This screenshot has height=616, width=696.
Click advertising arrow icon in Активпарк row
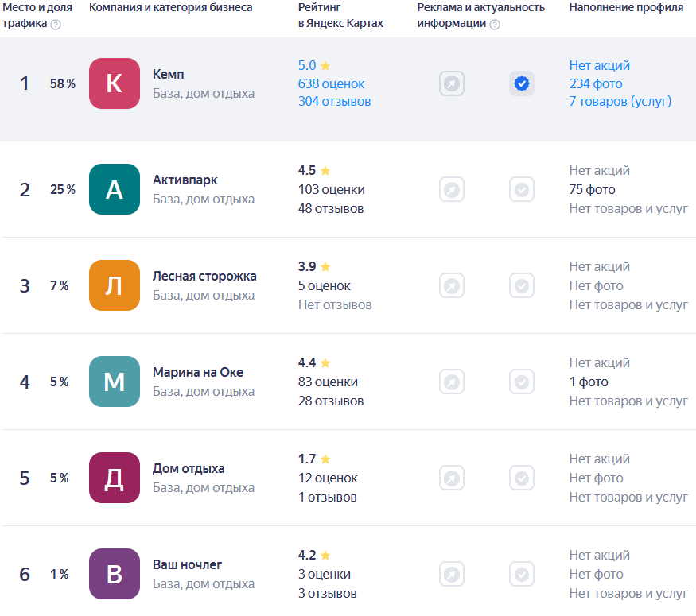point(452,189)
